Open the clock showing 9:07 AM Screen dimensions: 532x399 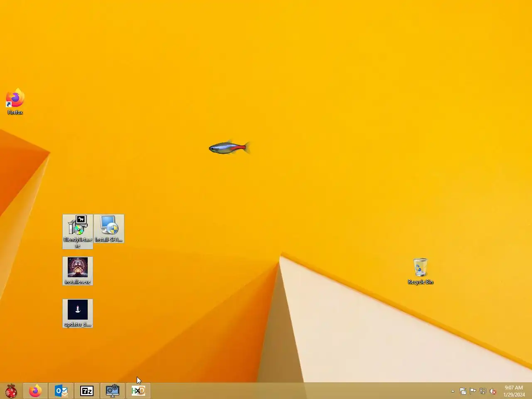[x=514, y=391]
